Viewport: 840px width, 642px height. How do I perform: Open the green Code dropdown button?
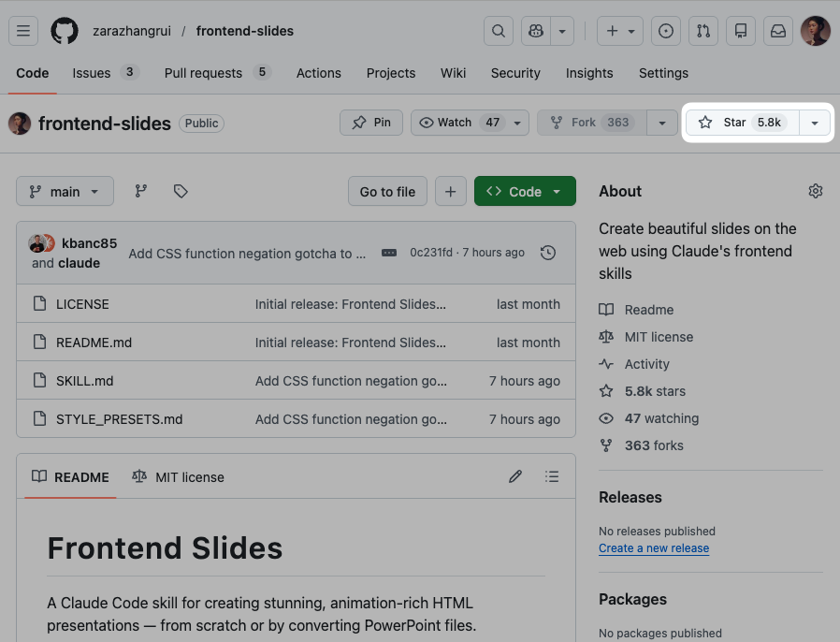pyautogui.click(x=525, y=191)
